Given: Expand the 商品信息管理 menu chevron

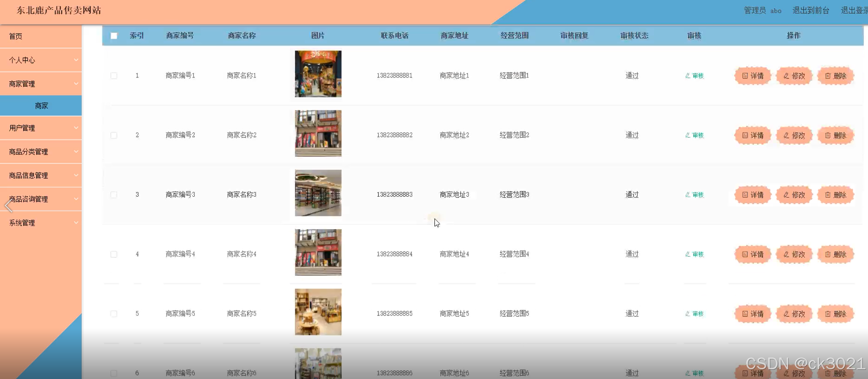Looking at the screenshot, I should [x=76, y=175].
